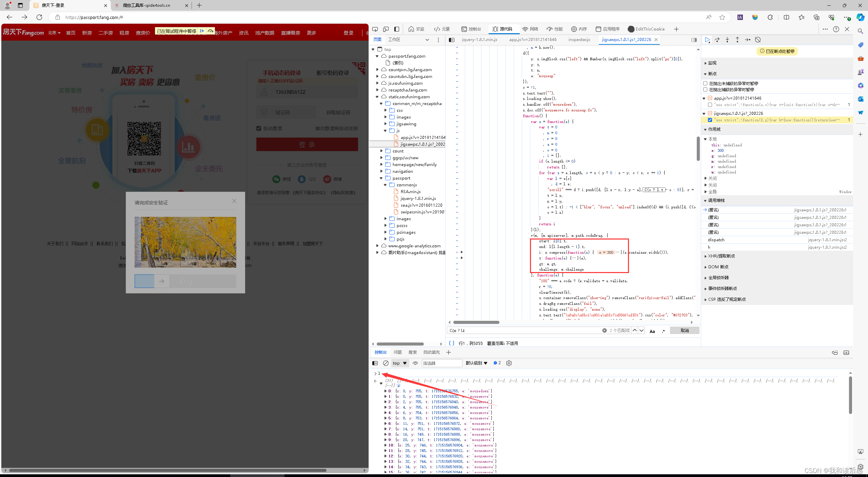The width and height of the screenshot is (868, 477).
Task: Open console settings gear
Action: coord(509,363)
